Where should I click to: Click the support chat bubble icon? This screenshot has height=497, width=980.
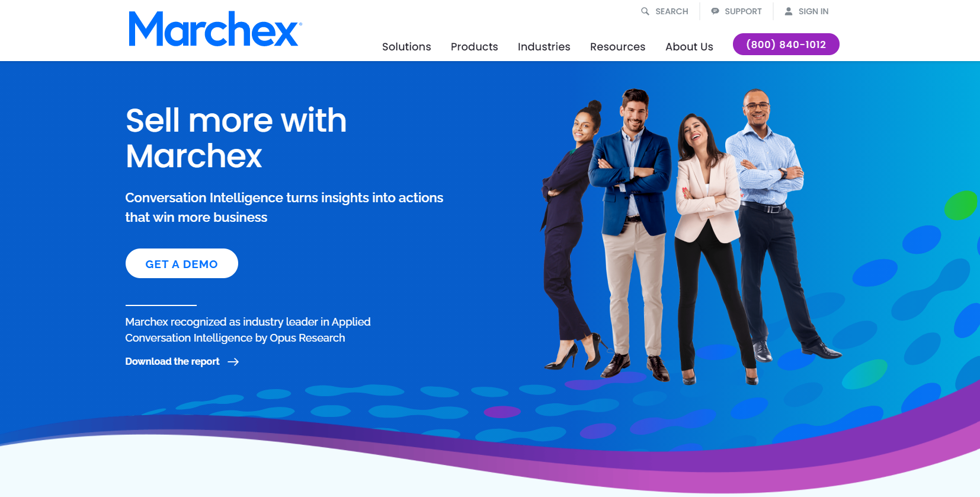715,11
